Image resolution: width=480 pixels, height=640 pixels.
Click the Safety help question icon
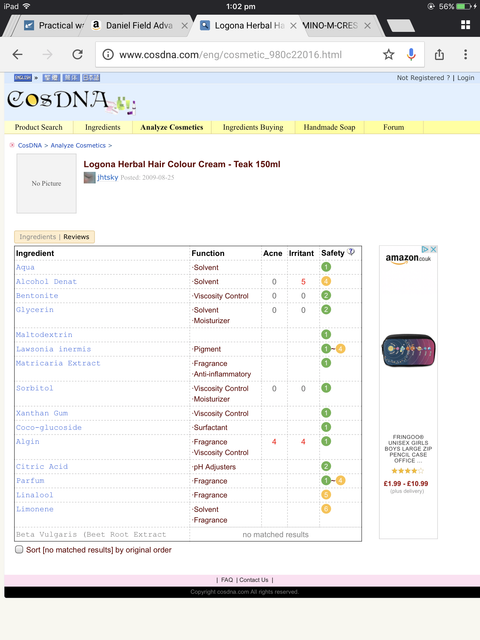pos(351,252)
